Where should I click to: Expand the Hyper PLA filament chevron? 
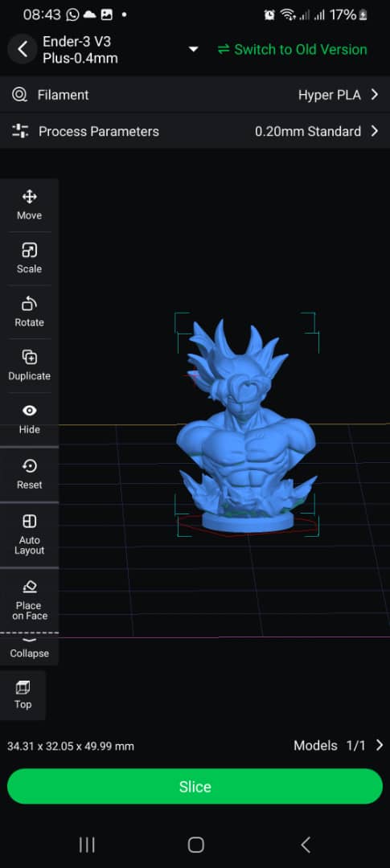coord(375,95)
